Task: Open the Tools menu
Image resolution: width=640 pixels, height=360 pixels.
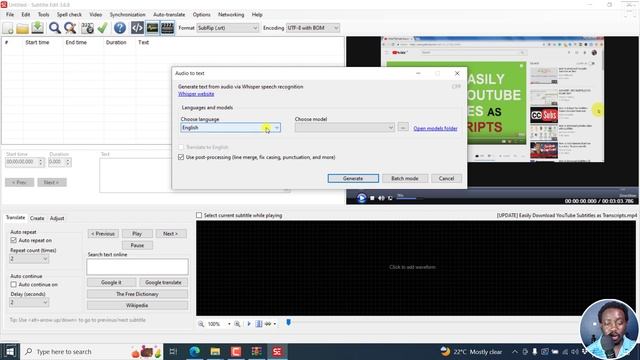Action: tap(43, 14)
